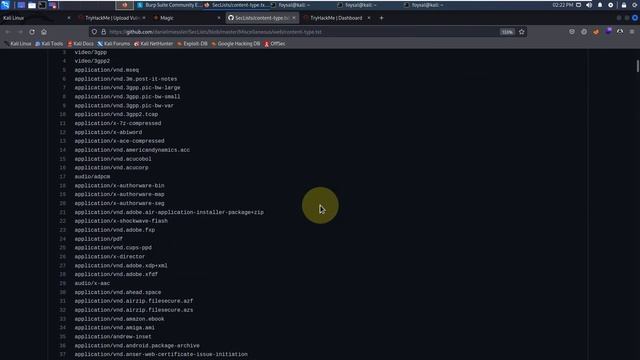Click the line application/vnd.android.package-archive
Image resolution: width=640 pixels, height=360 pixels.
coord(137,346)
